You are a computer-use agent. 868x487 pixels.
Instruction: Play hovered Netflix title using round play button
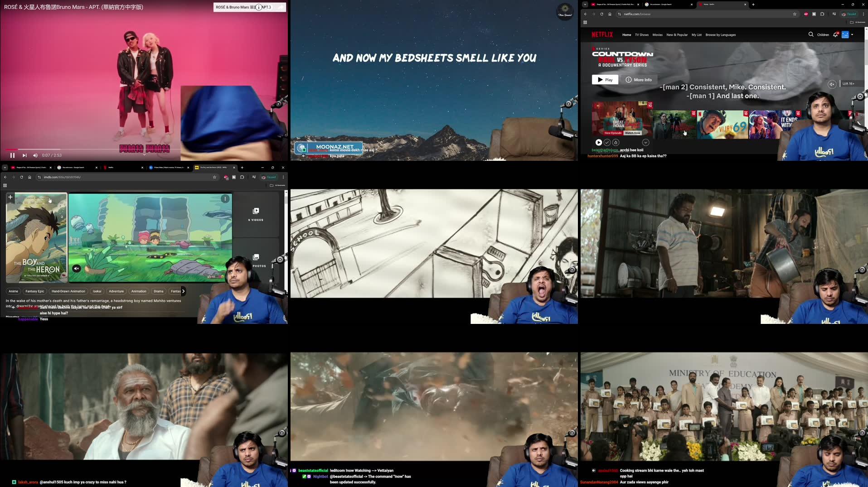tap(598, 142)
